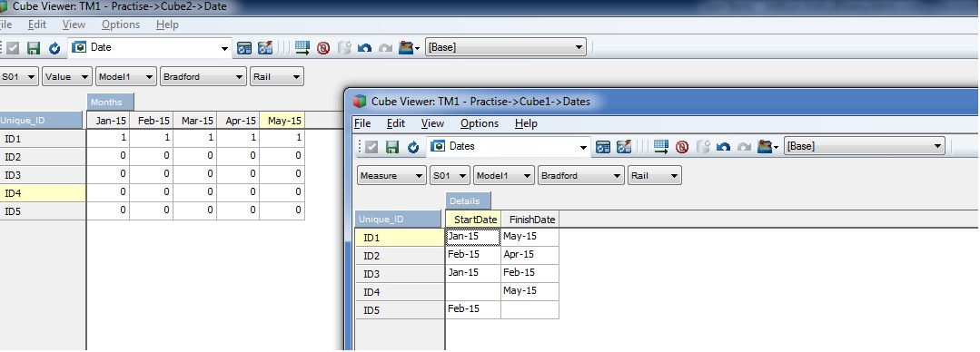Click the empty StartDate cell for ID4
This screenshot has width=980, height=352.
[473, 291]
